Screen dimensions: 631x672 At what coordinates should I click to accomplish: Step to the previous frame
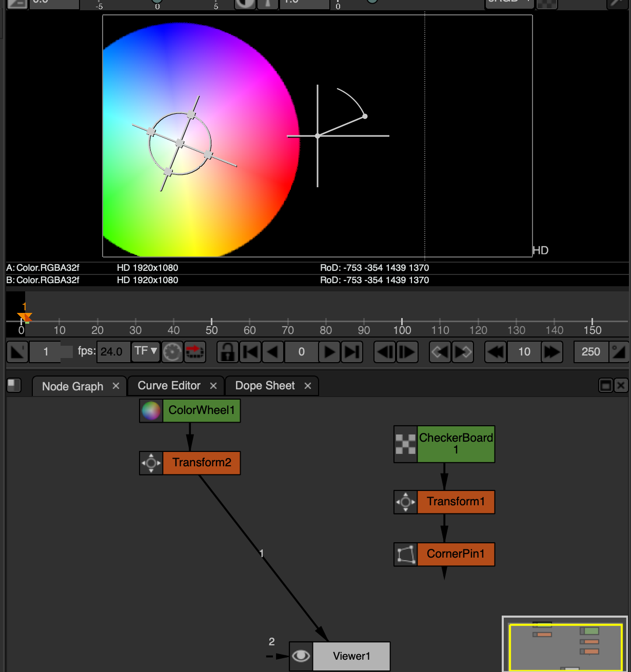point(385,352)
